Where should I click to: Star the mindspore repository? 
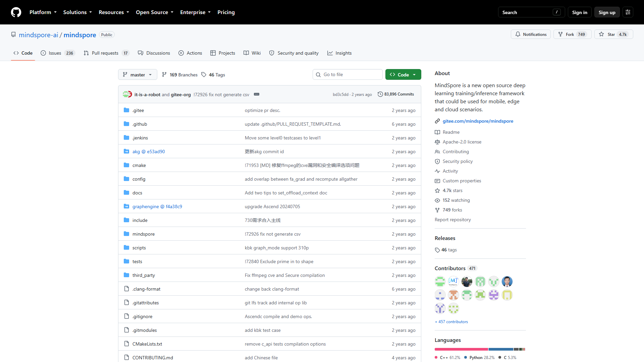click(613, 34)
